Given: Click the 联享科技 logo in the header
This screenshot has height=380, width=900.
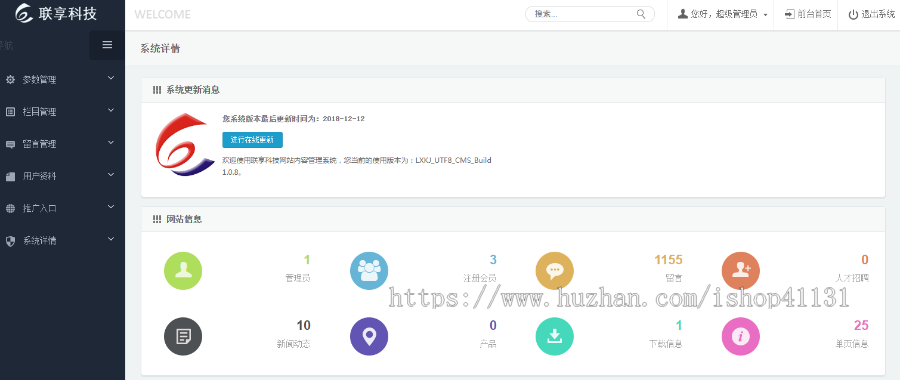Looking at the screenshot, I should point(56,13).
